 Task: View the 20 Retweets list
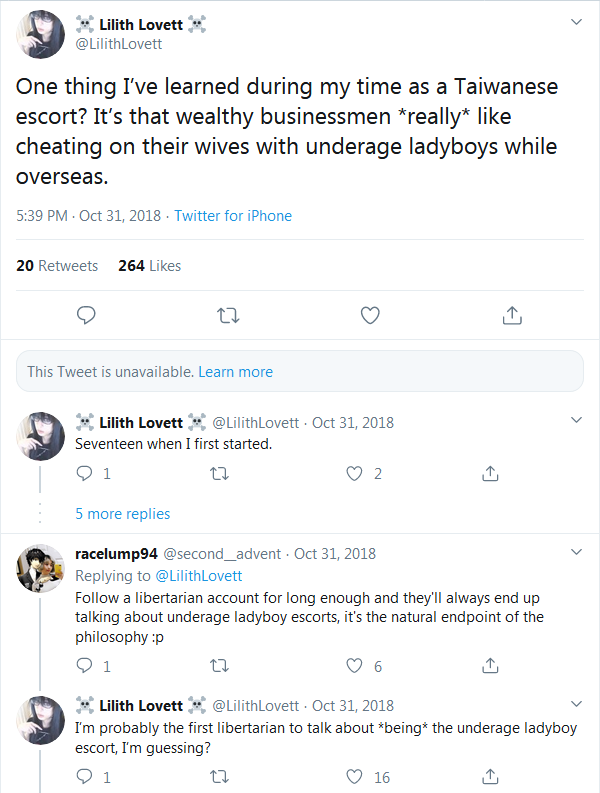pos(57,266)
